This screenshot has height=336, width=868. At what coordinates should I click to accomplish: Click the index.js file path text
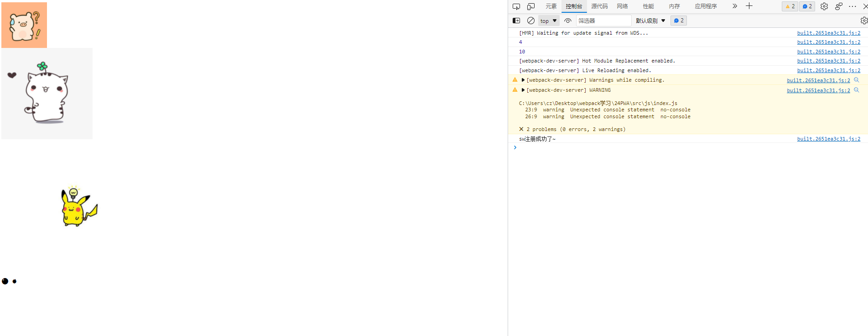pos(598,103)
